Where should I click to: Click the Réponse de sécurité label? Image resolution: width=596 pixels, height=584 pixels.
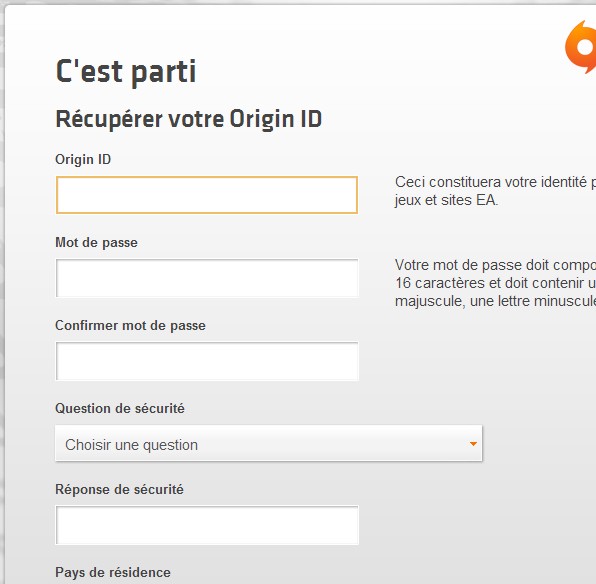pos(119,489)
